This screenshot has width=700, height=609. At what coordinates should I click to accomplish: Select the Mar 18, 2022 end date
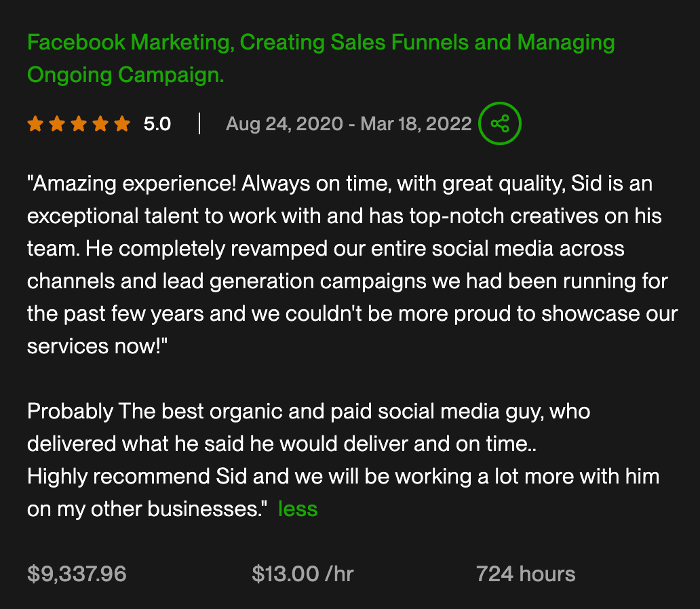click(416, 124)
